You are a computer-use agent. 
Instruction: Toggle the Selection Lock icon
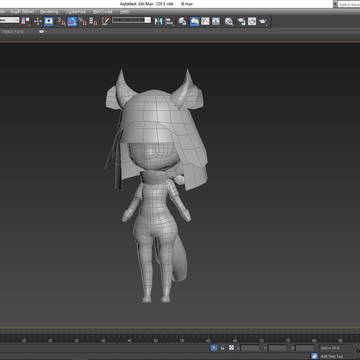[x=223, y=348]
